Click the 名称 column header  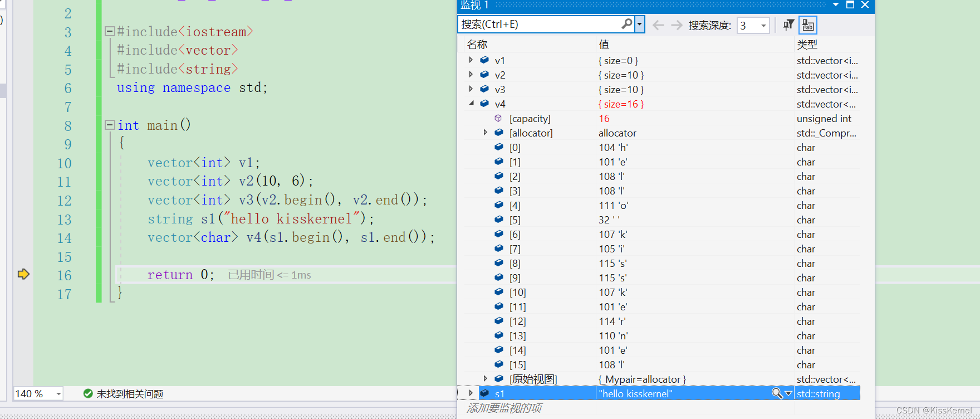477,45
